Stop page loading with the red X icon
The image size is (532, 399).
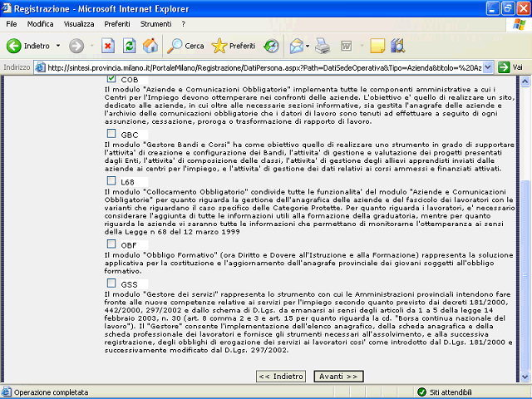tap(108, 46)
